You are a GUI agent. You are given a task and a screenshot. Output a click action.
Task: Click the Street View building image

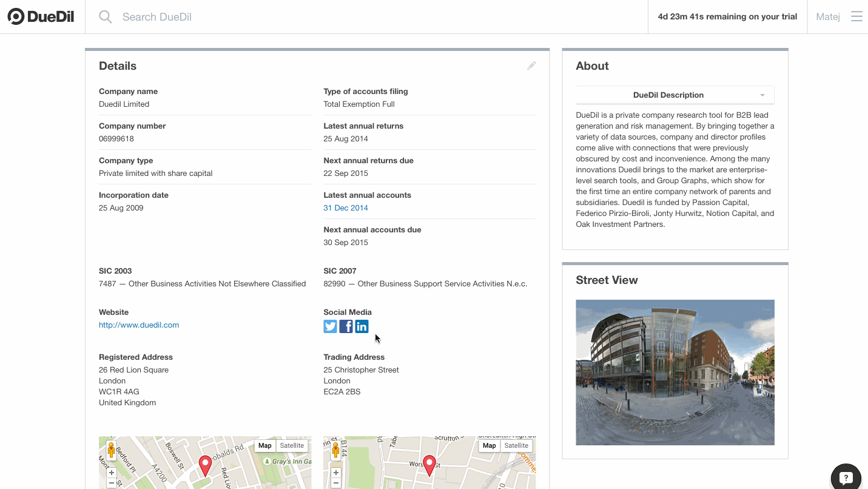675,373
